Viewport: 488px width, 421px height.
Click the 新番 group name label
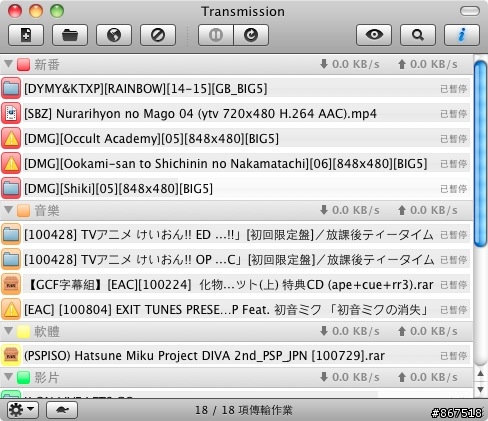tap(47, 64)
